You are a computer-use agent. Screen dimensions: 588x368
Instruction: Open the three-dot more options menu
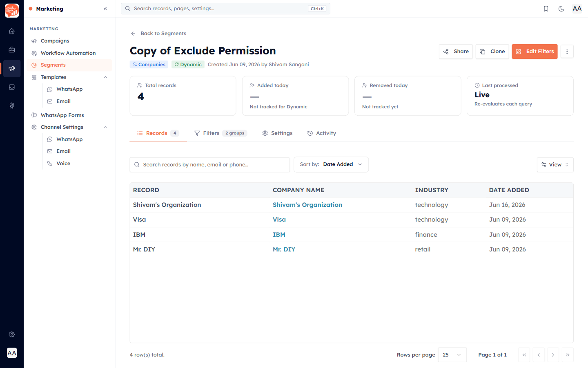567,52
